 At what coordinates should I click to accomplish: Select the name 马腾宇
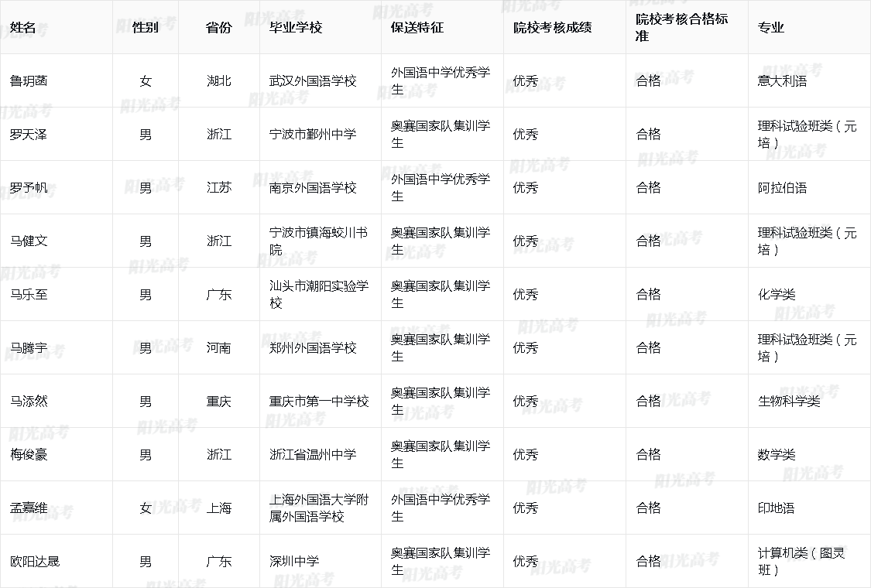tap(29, 348)
